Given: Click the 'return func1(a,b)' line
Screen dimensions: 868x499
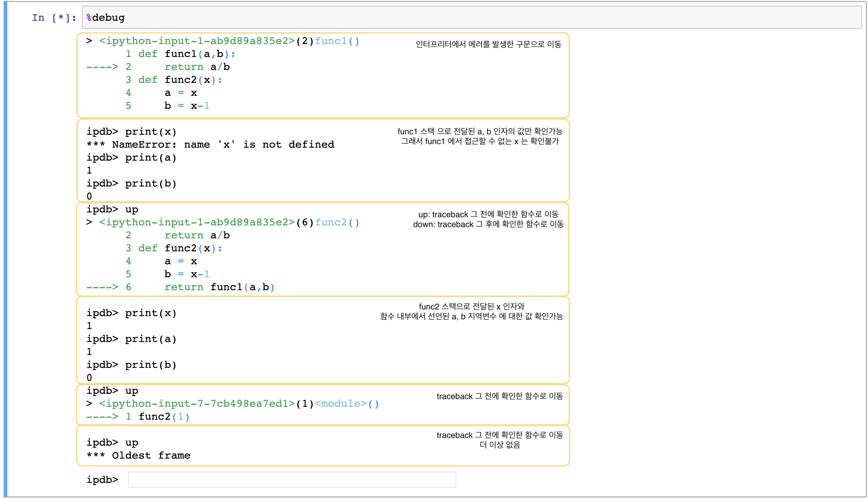Looking at the screenshot, I should coord(219,287).
